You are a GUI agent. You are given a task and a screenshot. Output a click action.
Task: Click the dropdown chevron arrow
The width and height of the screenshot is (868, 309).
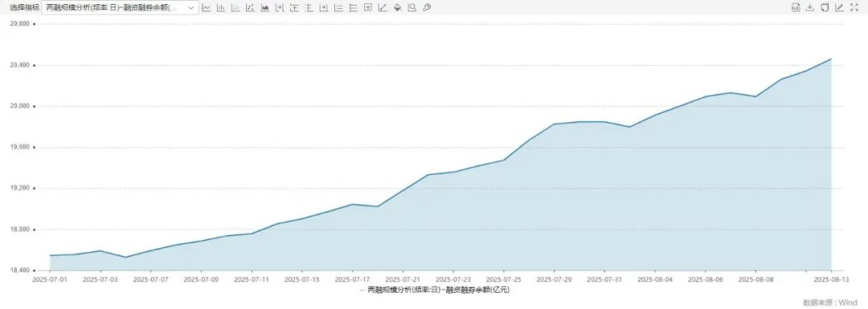pyautogui.click(x=191, y=8)
